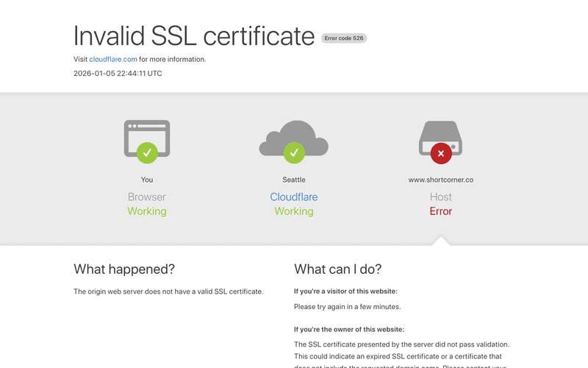Image resolution: width=588 pixels, height=368 pixels.
Task: Open the blue Cloudflare link under Seattle
Action: pyautogui.click(x=294, y=197)
